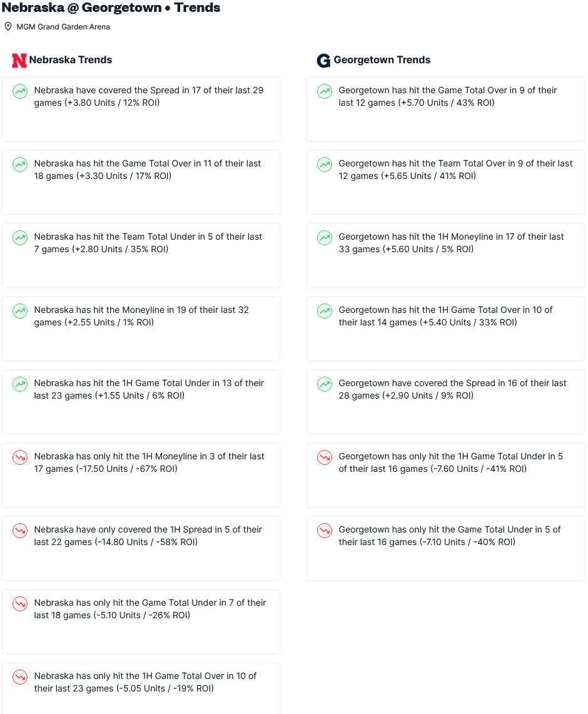Open the Nebraska Game Total Over 11 of 18 card
Image resolution: width=588 pixels, height=714 pixels.
click(141, 183)
